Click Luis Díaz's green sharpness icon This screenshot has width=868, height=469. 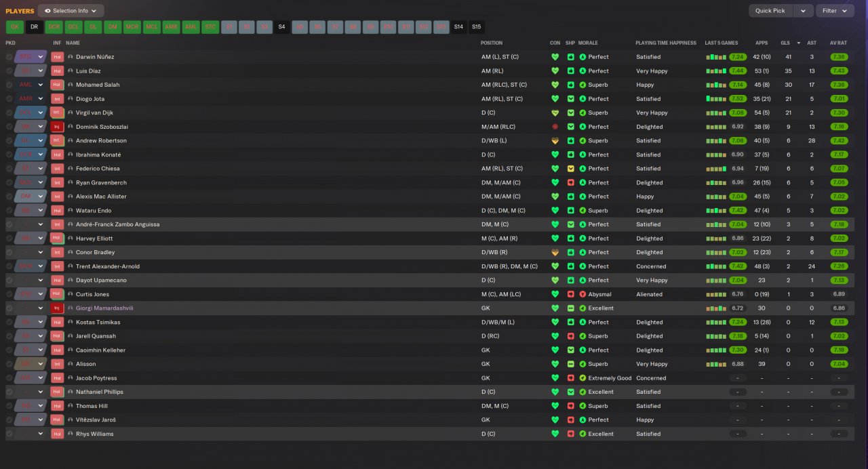point(571,71)
